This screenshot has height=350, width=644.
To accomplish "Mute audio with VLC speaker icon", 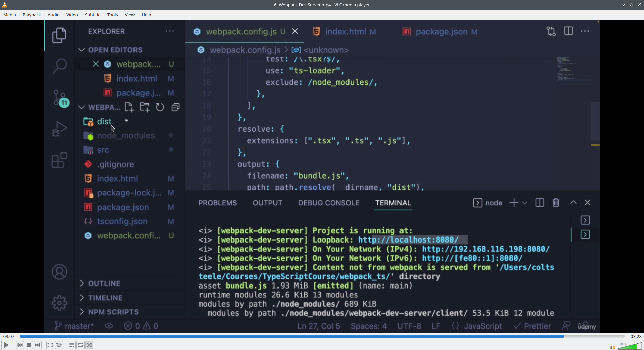I will 612,347.
